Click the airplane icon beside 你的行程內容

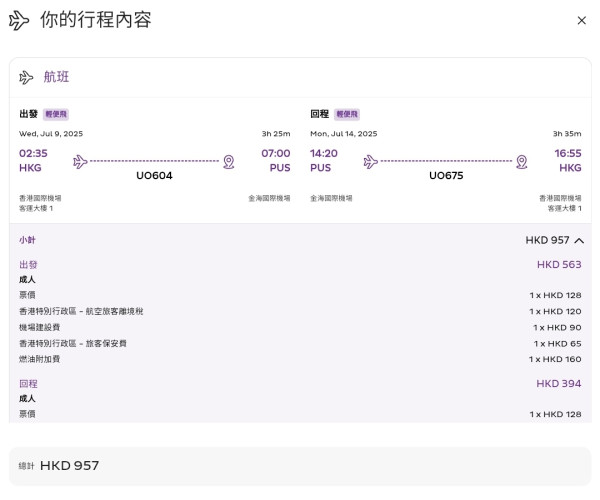tap(19, 20)
